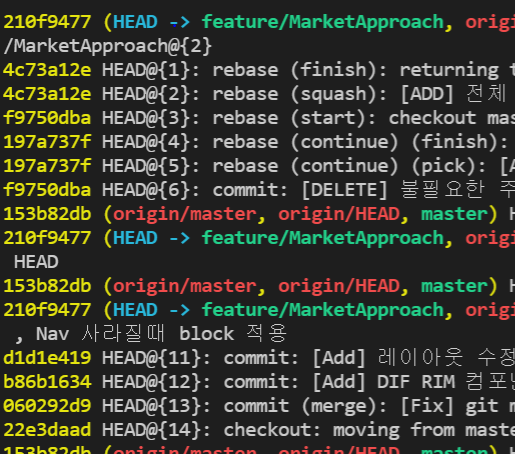515x454 pixels.
Task: Click the '/MarketApproach@{2}' continuation line
Action: tap(107, 46)
